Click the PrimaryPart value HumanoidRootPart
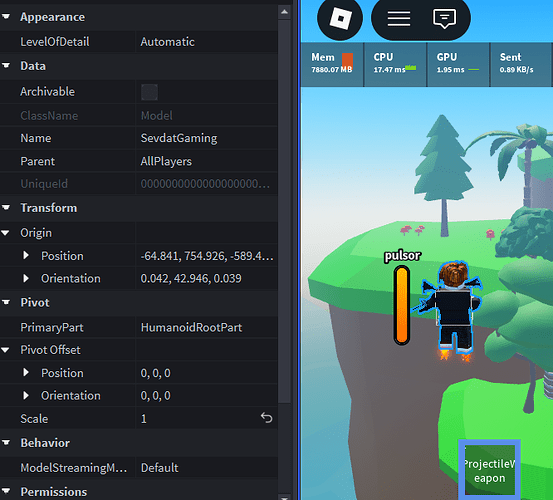Image resolution: width=553 pixels, height=500 pixels. click(x=207, y=327)
